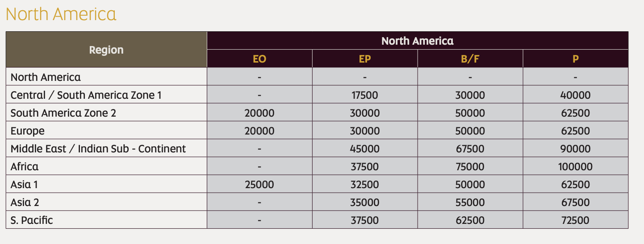
Task: Select the Region column header
Action: click(106, 50)
